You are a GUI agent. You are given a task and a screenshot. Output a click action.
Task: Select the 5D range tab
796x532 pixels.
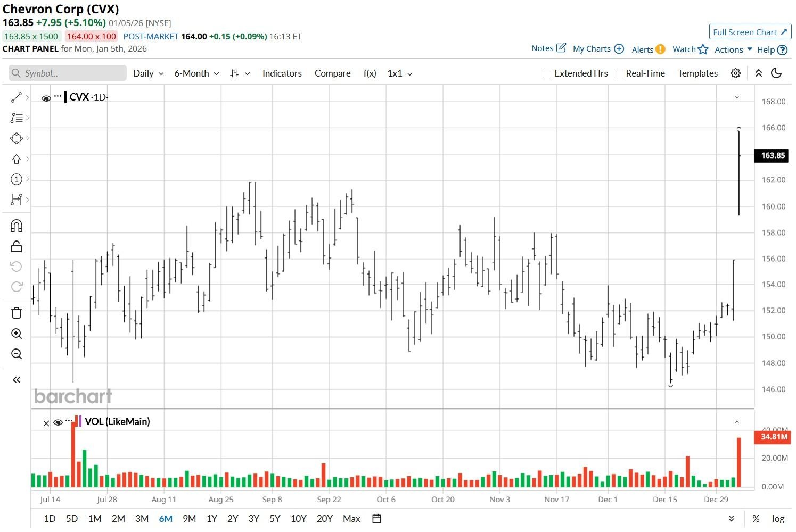pyautogui.click(x=72, y=519)
